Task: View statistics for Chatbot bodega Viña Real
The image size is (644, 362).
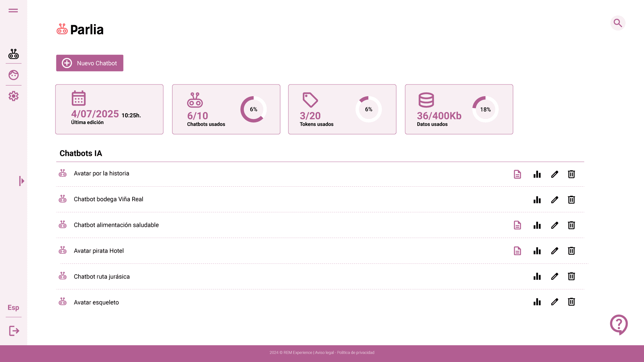Action: (x=537, y=200)
